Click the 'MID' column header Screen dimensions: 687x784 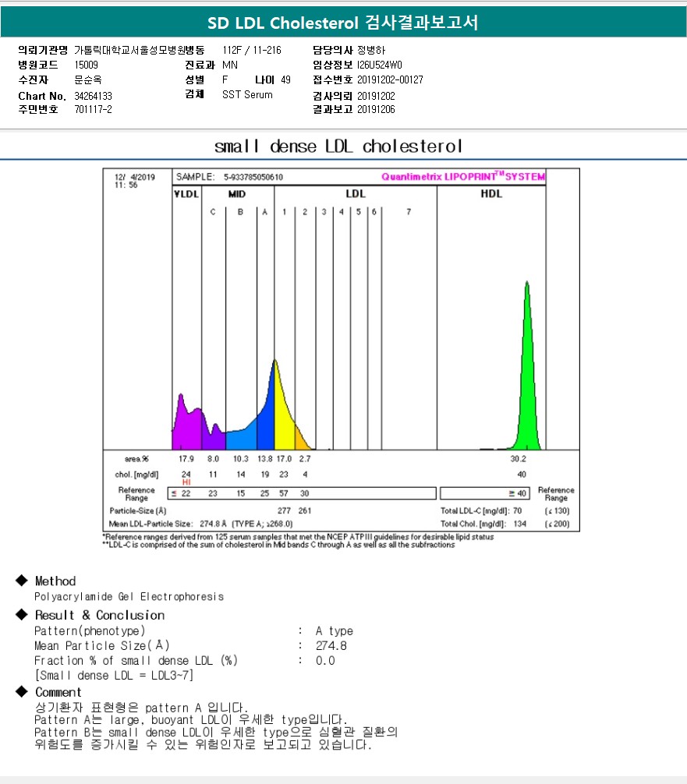[237, 194]
